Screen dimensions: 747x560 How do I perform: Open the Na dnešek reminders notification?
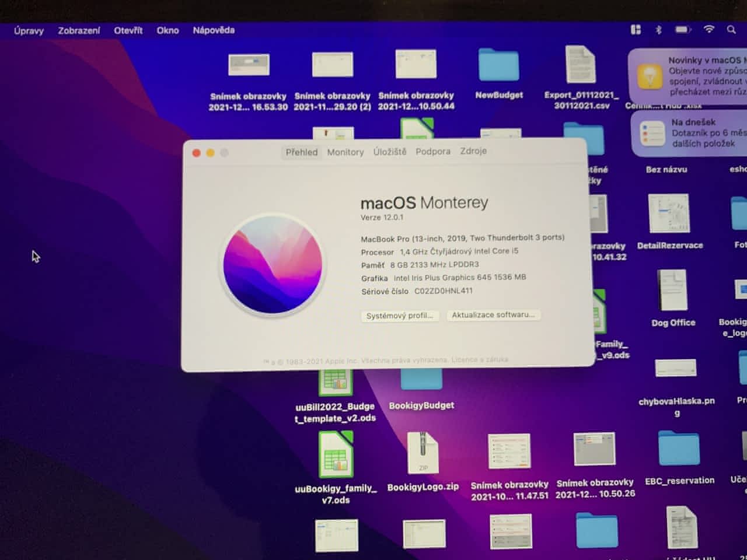690,133
